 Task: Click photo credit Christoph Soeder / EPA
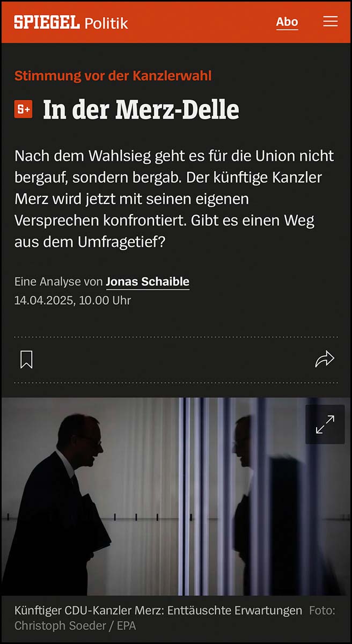click(x=75, y=626)
